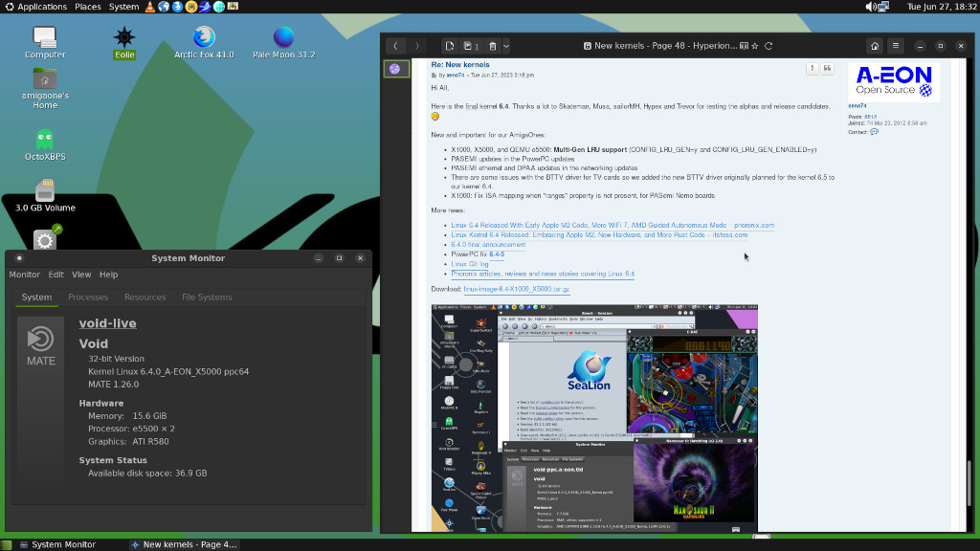Open the Phoronix Linux 6.4 Released link
This screenshot has height=551, width=980.
(x=612, y=225)
